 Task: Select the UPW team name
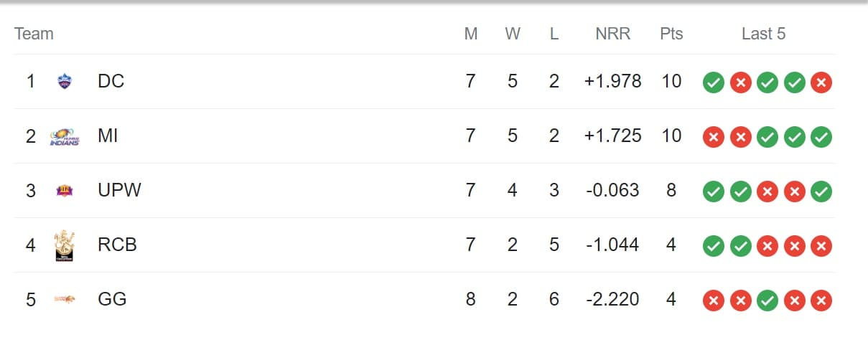click(120, 191)
